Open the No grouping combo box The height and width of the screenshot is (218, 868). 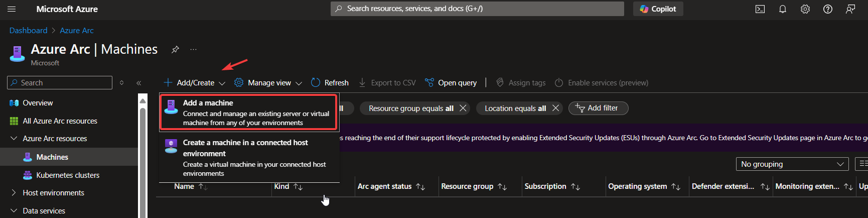point(792,164)
